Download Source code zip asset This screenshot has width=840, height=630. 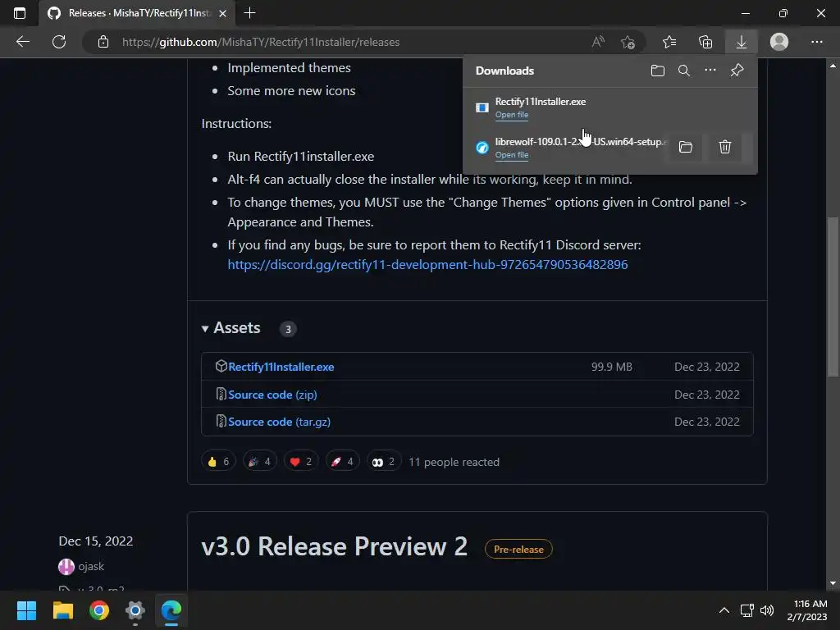click(272, 395)
